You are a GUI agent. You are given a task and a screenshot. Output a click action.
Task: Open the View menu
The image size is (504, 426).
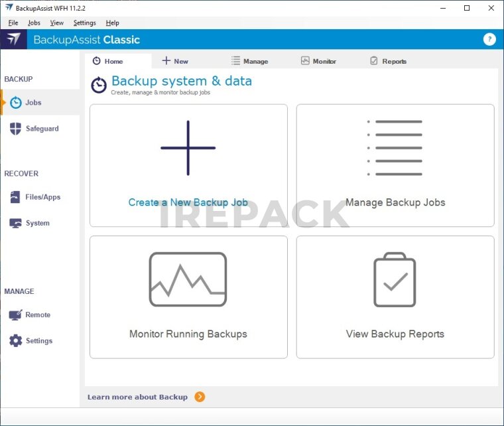pyautogui.click(x=57, y=23)
